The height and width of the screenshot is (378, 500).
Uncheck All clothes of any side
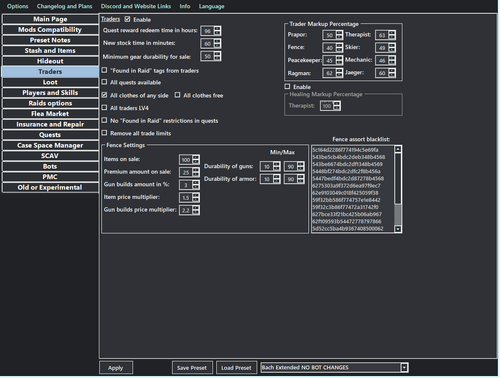pyautogui.click(x=104, y=95)
